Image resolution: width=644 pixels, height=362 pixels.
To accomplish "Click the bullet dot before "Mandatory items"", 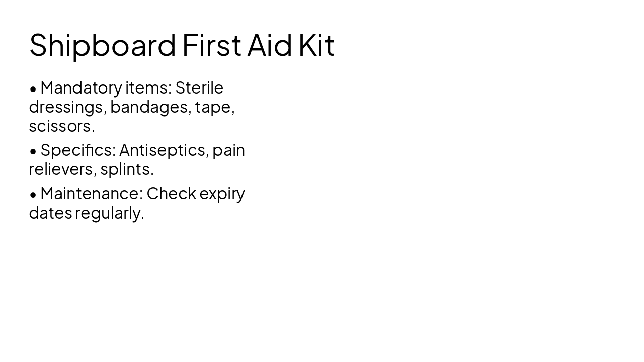I will pos(33,89).
